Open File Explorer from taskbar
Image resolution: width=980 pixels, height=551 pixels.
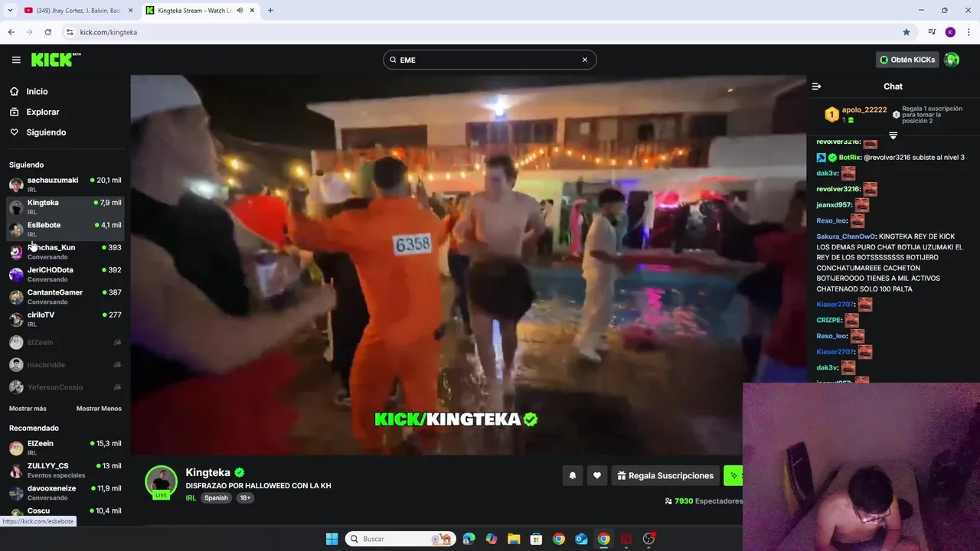click(514, 539)
